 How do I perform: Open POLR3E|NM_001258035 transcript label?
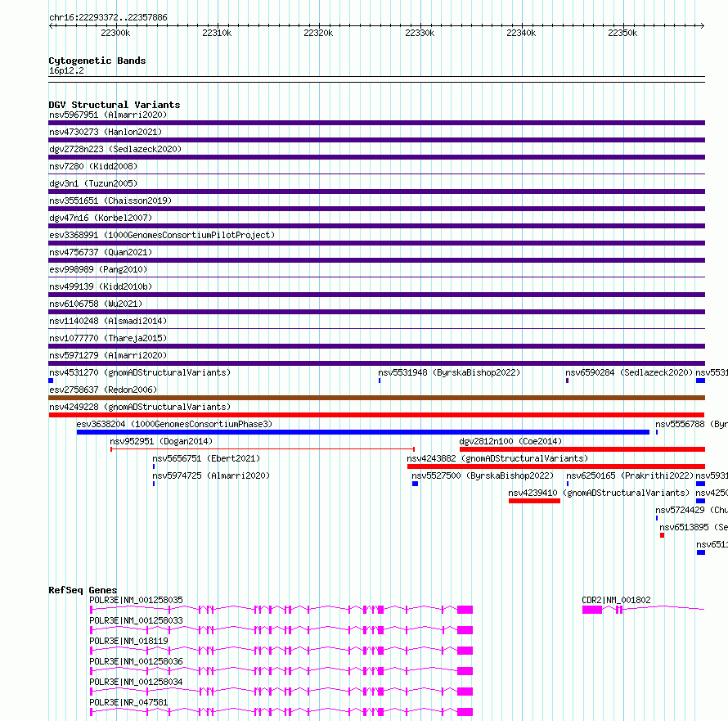136,600
